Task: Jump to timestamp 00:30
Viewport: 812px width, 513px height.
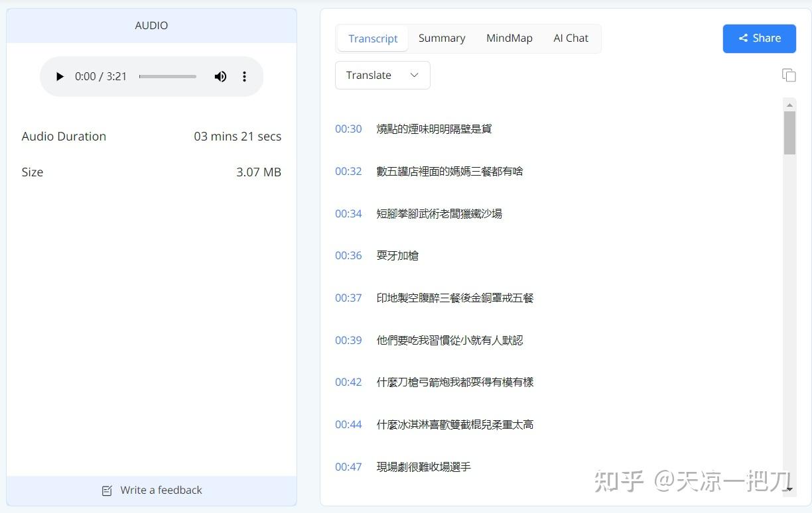Action: 348,129
